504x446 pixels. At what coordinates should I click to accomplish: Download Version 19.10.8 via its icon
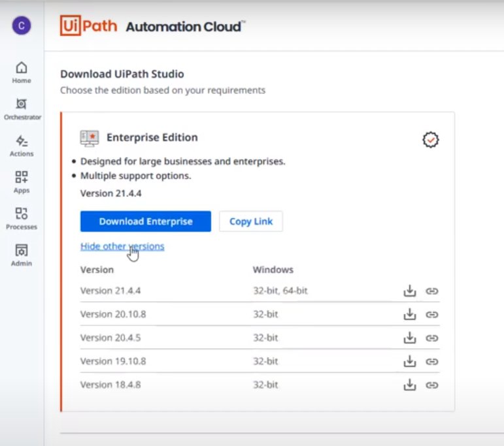click(410, 361)
